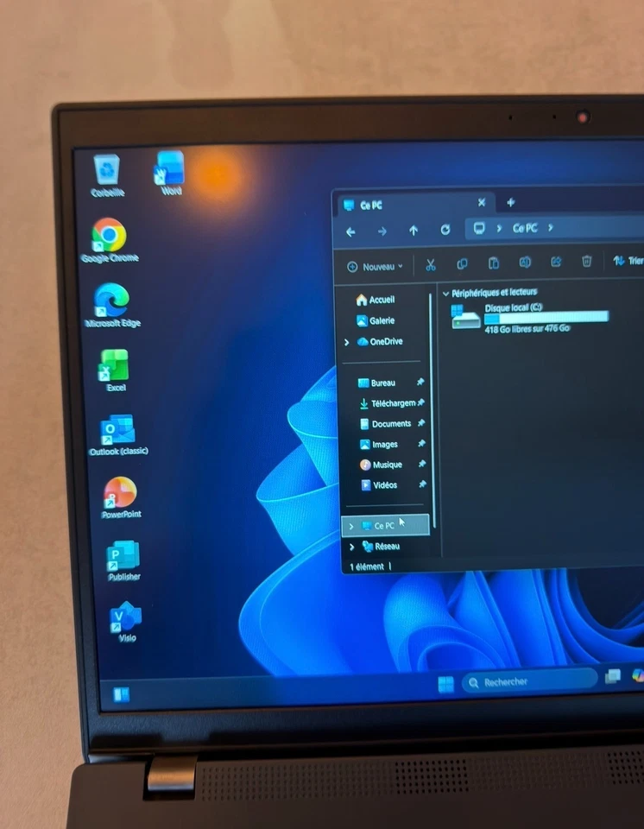This screenshot has height=829, width=644.
Task: Refresh the Ce PC view
Action: [445, 230]
